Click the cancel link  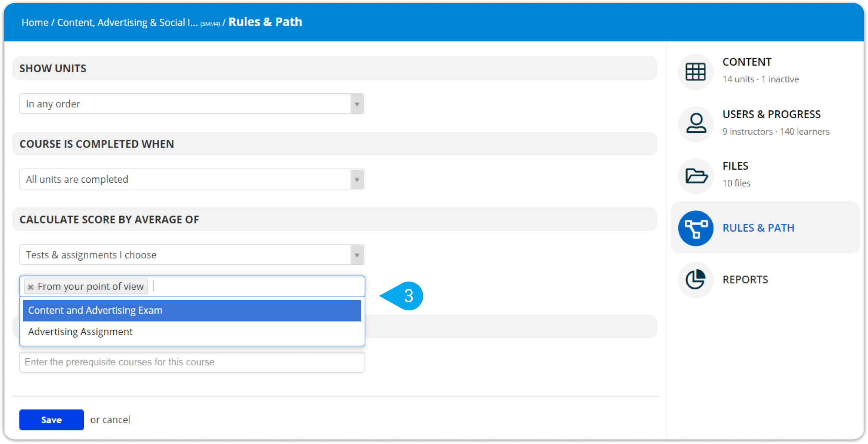tap(116, 420)
